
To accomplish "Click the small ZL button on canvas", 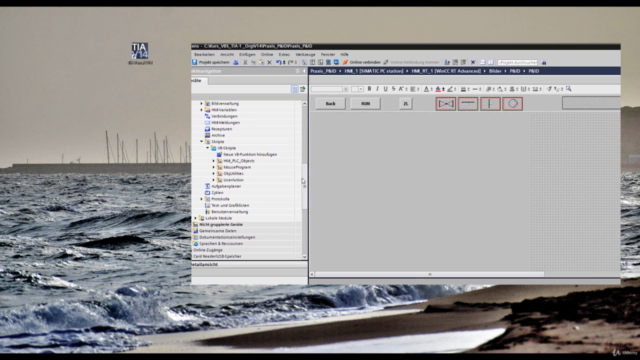I will 405,104.
